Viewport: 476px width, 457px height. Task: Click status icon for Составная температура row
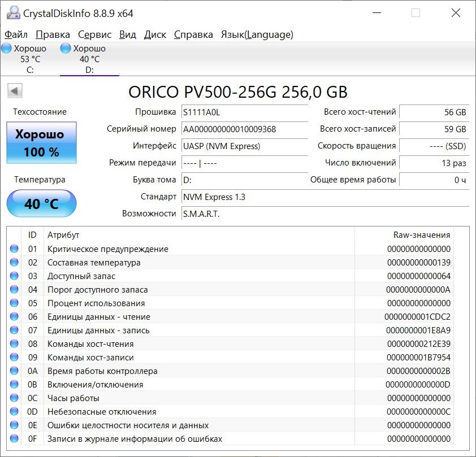click(x=14, y=262)
